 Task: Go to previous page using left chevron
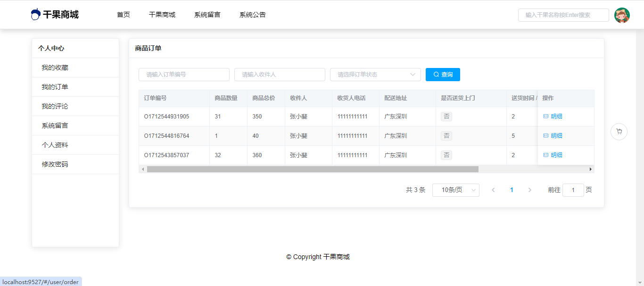(493, 190)
